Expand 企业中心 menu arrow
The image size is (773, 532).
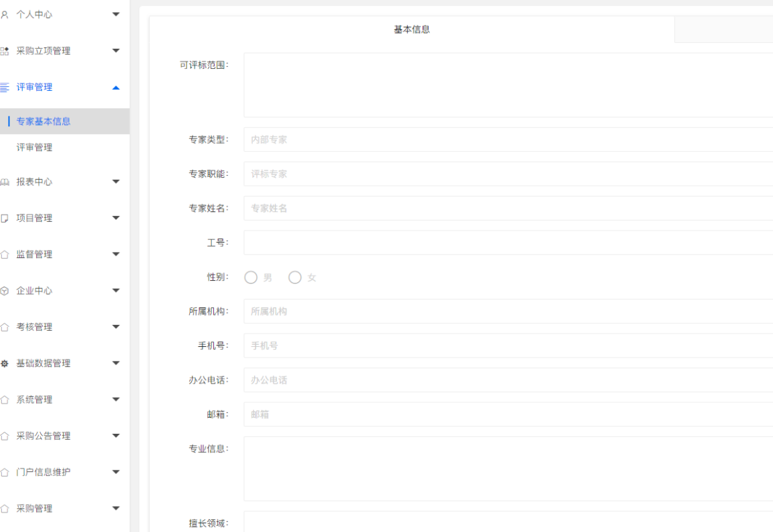116,290
